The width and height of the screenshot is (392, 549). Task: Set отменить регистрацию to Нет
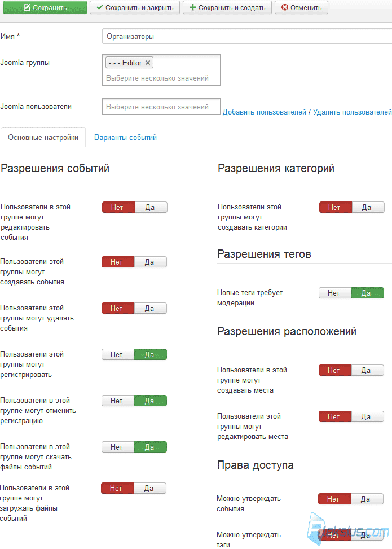[x=118, y=401]
